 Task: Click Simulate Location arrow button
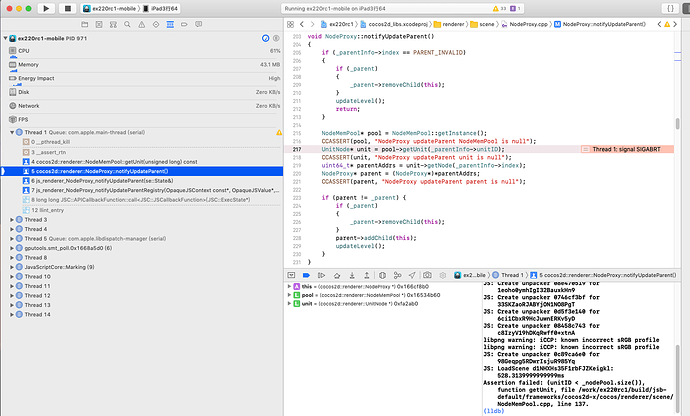412,275
